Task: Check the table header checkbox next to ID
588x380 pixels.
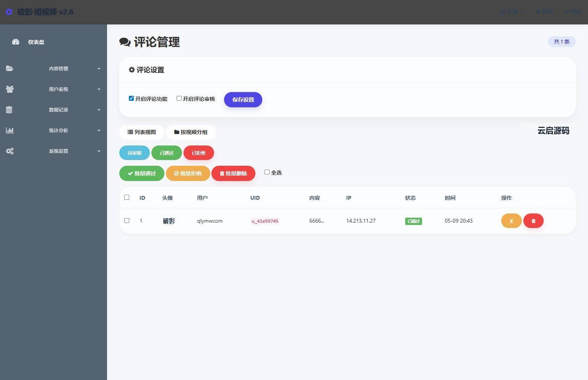Action: tap(127, 197)
